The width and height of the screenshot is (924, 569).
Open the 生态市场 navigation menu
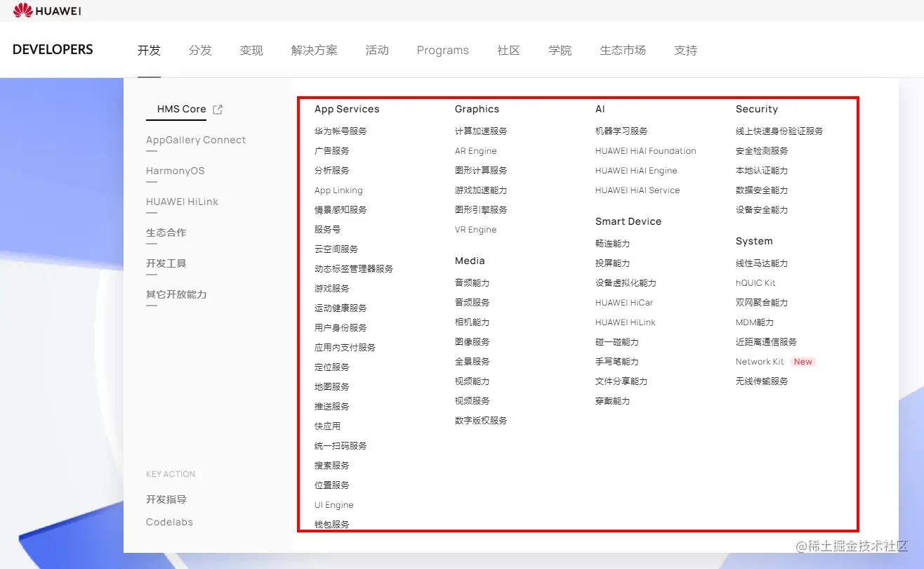coord(623,51)
